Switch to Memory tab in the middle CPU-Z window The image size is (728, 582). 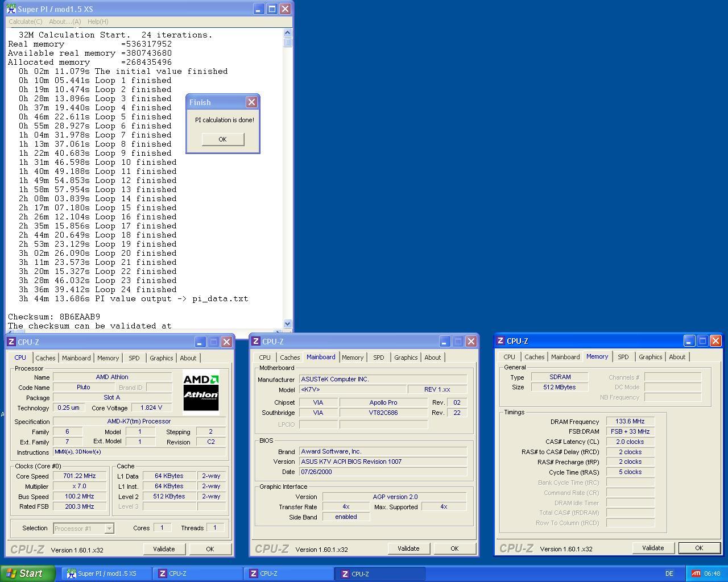pyautogui.click(x=353, y=357)
